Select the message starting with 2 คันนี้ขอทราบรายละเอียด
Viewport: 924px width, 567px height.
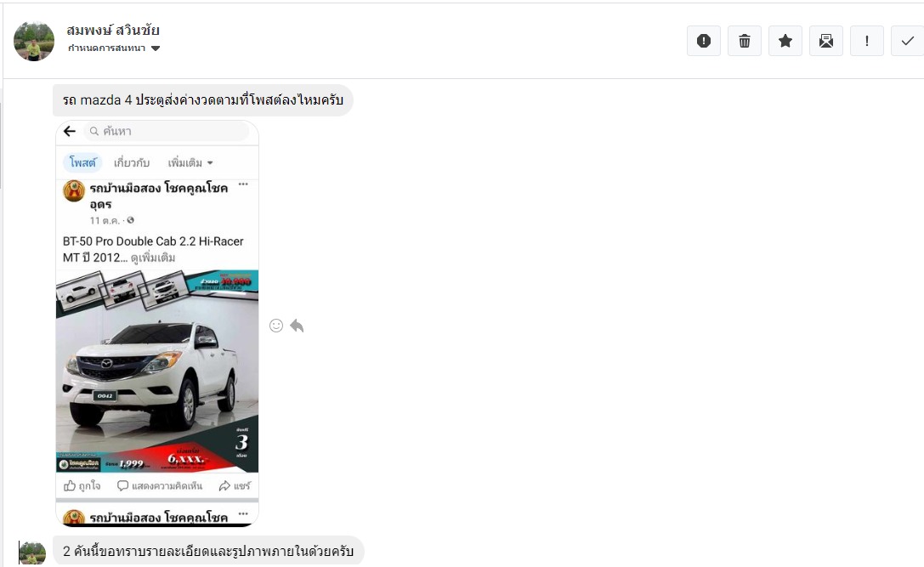[x=208, y=551]
